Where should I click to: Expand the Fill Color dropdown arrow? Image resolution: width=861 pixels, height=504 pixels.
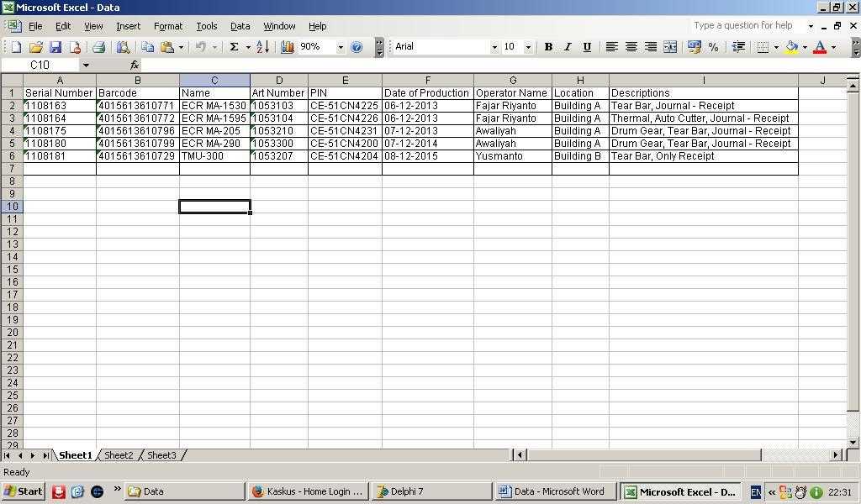click(x=805, y=47)
